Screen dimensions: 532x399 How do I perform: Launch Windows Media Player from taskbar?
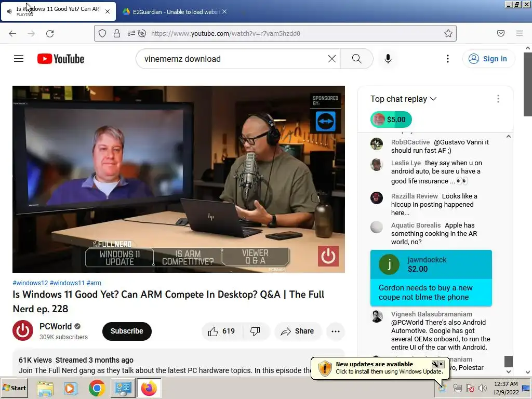[x=71, y=388]
